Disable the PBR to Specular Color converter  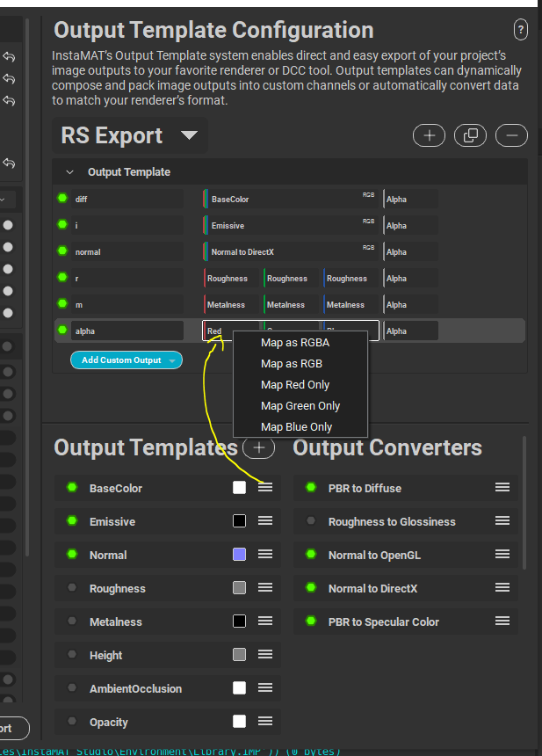pyautogui.click(x=310, y=622)
